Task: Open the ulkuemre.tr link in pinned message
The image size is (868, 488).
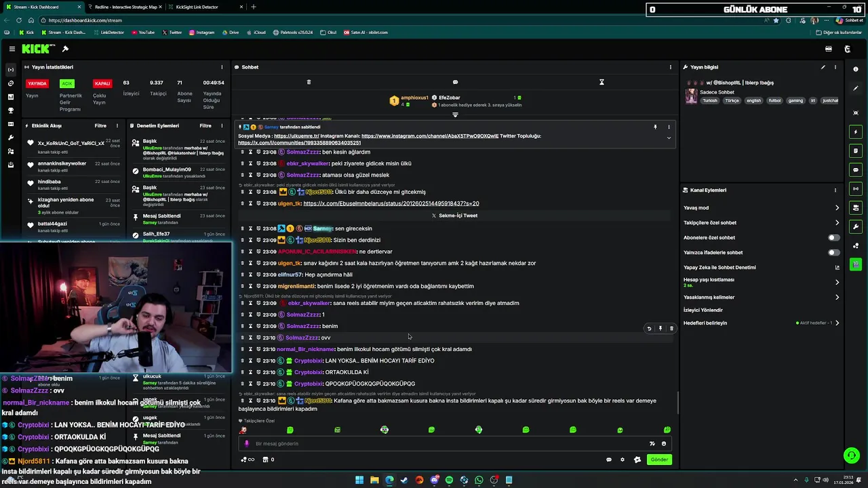Action: [296, 136]
